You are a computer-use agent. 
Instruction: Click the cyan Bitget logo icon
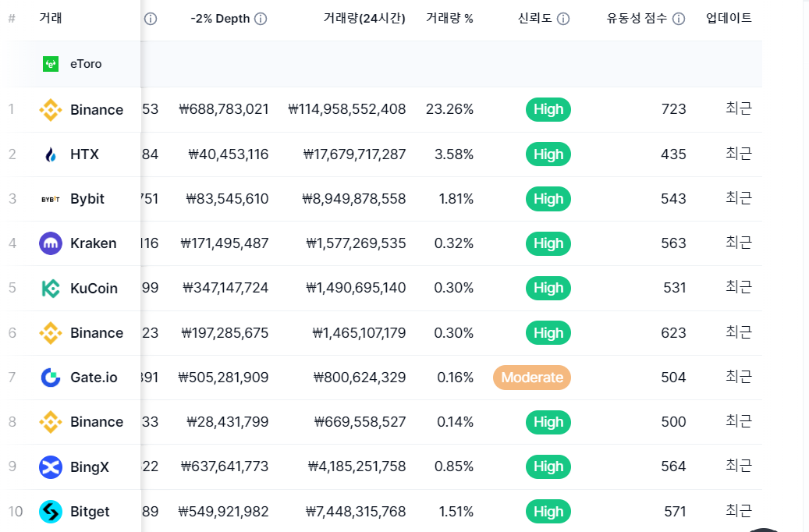coord(51,512)
